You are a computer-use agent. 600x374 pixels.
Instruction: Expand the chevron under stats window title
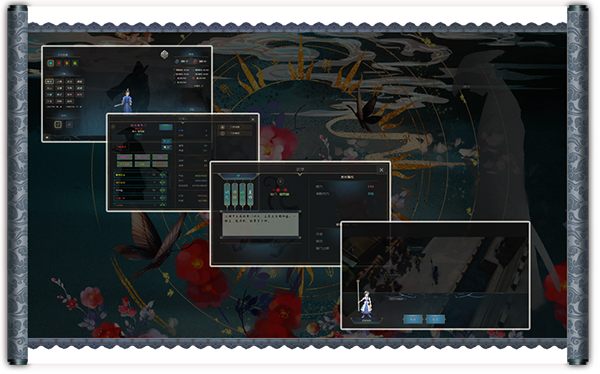pos(183,123)
